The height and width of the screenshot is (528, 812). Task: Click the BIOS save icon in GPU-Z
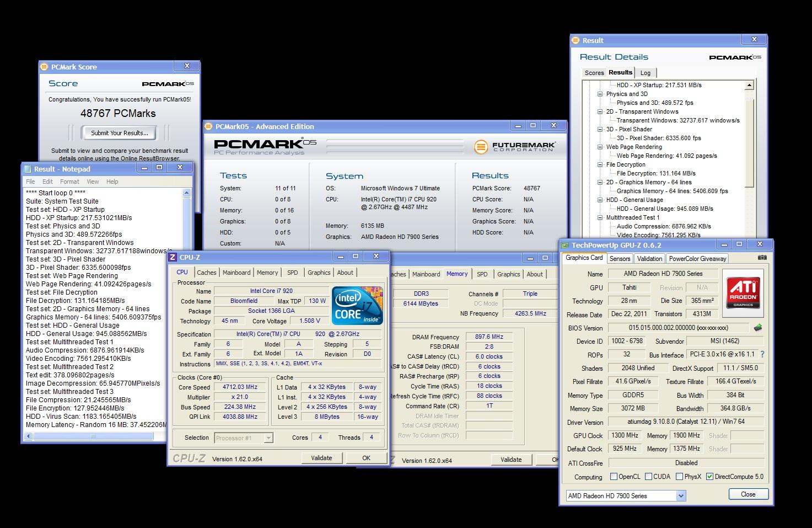click(x=759, y=327)
